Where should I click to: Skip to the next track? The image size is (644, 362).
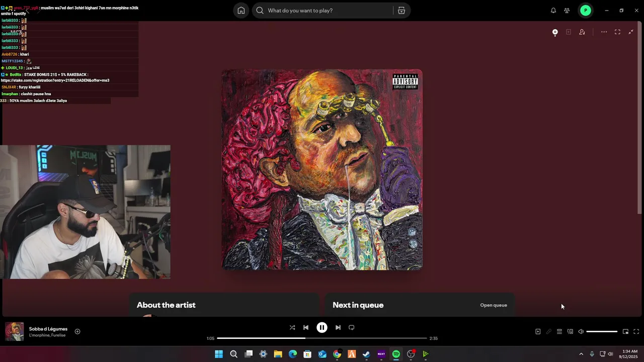338,327
